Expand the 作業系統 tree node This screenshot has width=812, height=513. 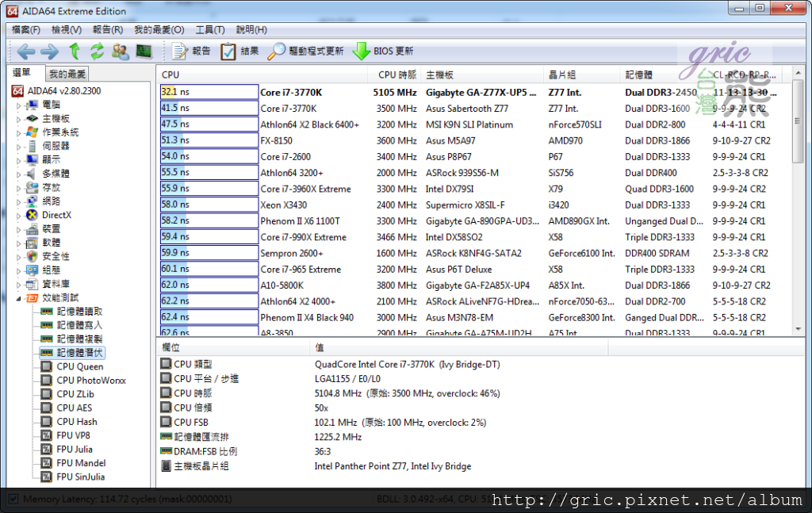click(x=19, y=132)
